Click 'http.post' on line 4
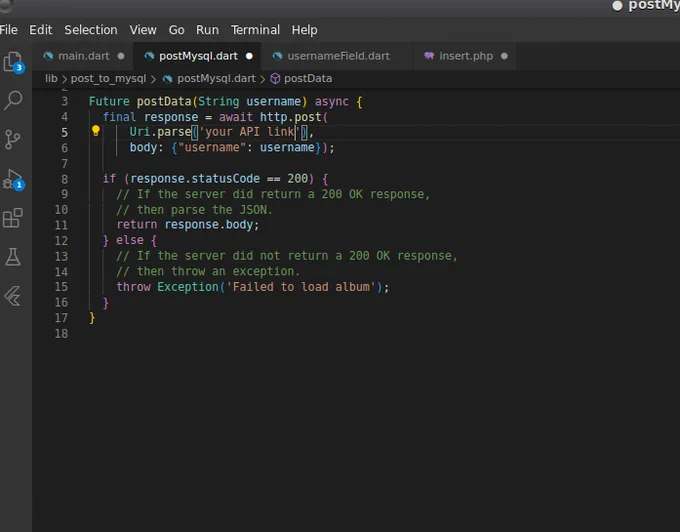Image resolution: width=680 pixels, height=532 pixels. (291, 117)
